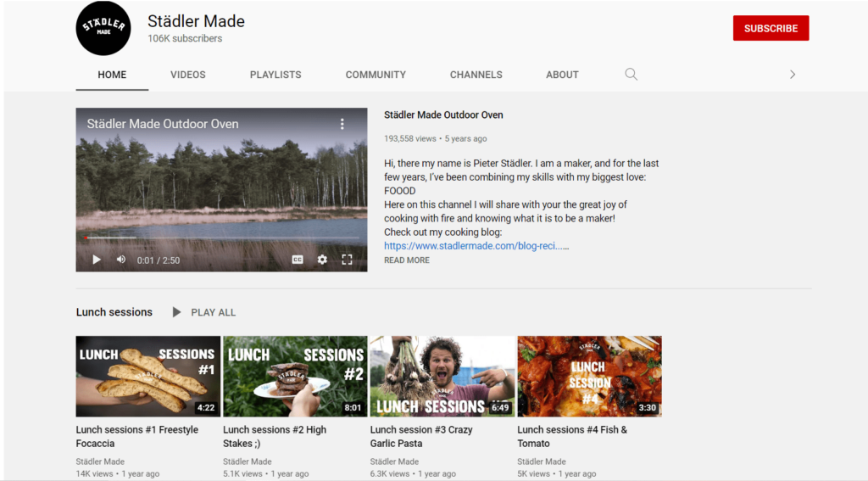This screenshot has width=868, height=481.
Task: Open the three-dot menu on the video player
Action: [x=342, y=124]
